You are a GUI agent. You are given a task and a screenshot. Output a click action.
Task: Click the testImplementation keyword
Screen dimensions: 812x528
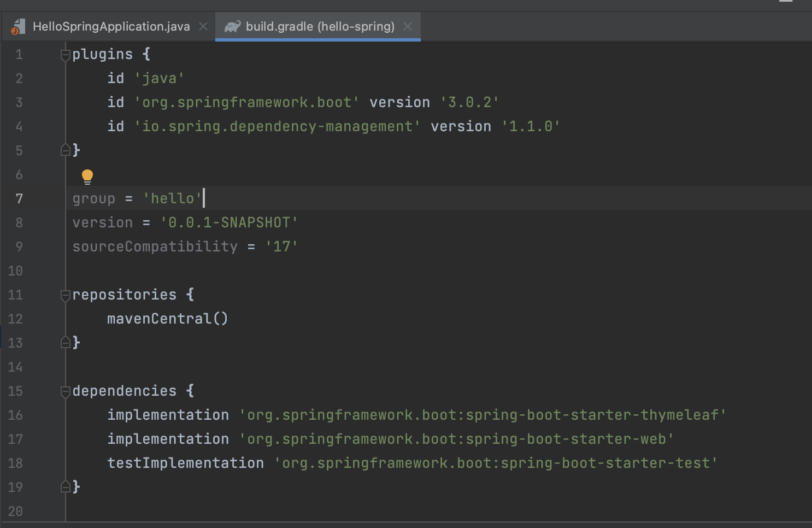coord(186,463)
